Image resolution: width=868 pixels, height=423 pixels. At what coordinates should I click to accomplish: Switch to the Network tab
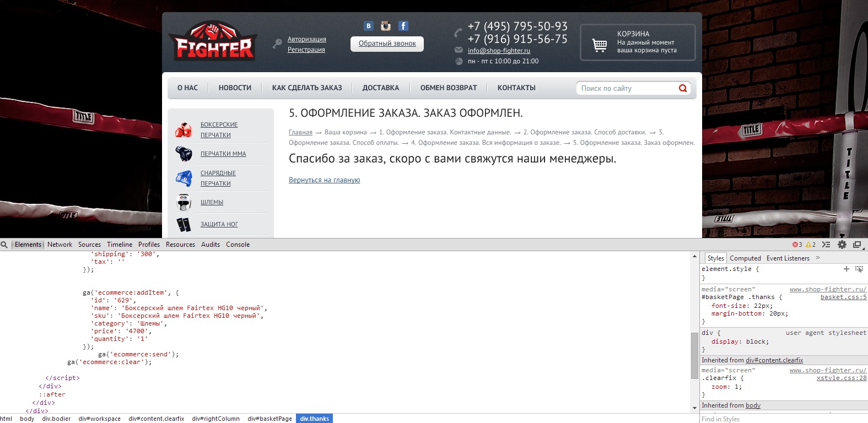[60, 245]
